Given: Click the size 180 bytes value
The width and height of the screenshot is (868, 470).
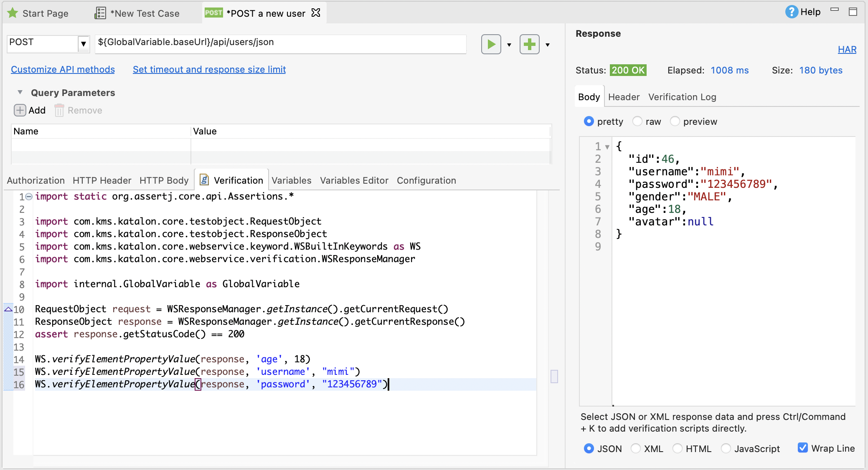Looking at the screenshot, I should click(x=821, y=70).
